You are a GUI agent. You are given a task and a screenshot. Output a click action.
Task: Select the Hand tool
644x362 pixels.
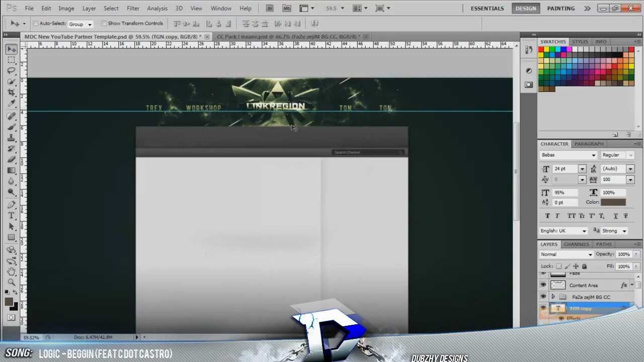[x=12, y=272]
